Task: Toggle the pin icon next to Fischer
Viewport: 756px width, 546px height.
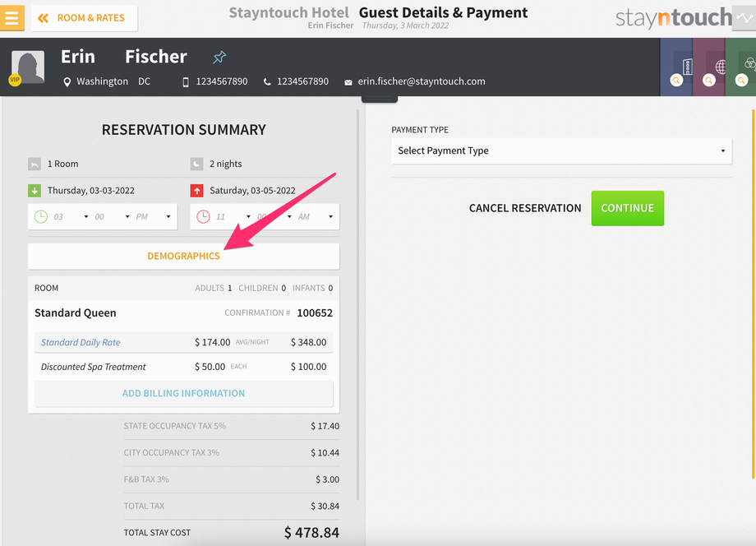Action: pyautogui.click(x=219, y=58)
